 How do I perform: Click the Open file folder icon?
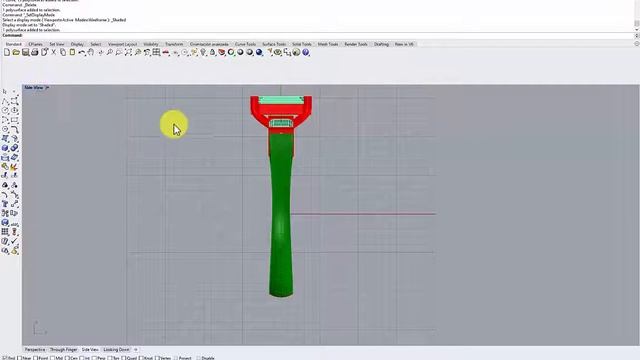coord(16,52)
